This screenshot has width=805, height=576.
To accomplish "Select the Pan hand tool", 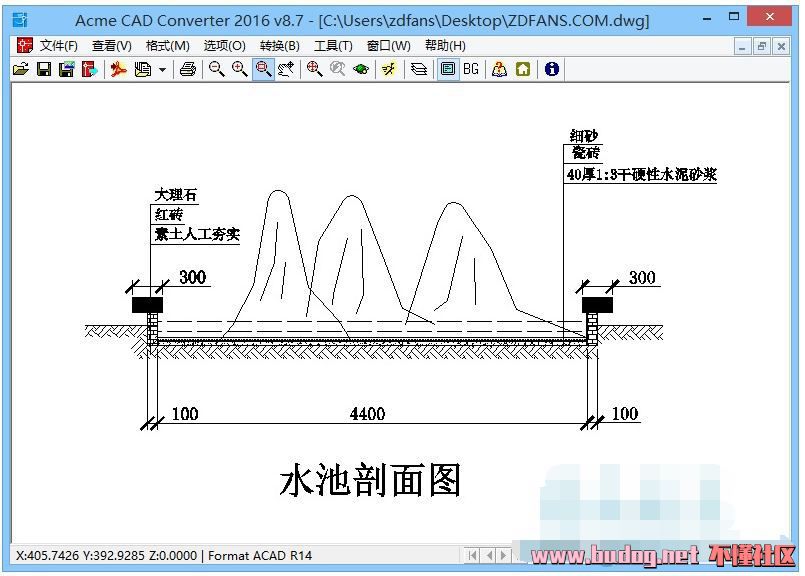I will point(286,69).
